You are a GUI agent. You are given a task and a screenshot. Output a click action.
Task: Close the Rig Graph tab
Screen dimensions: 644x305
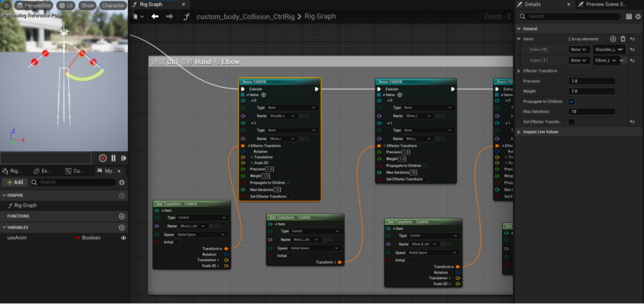coord(184,5)
